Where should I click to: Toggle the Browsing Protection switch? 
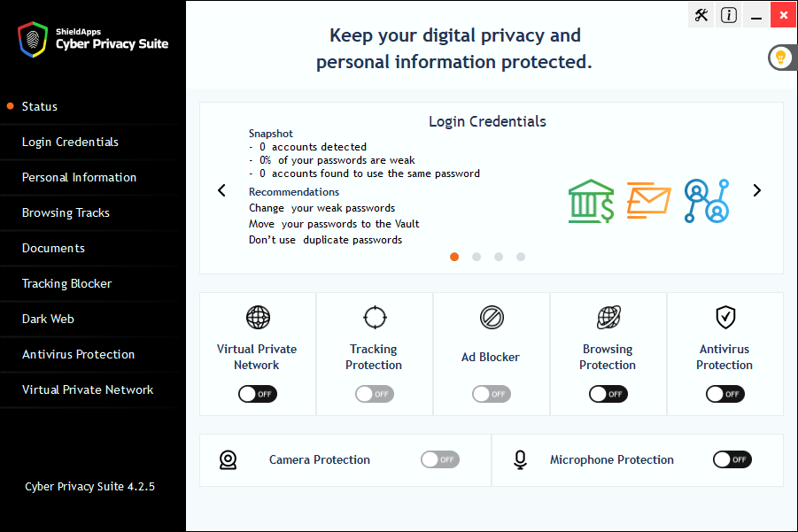tap(608, 394)
